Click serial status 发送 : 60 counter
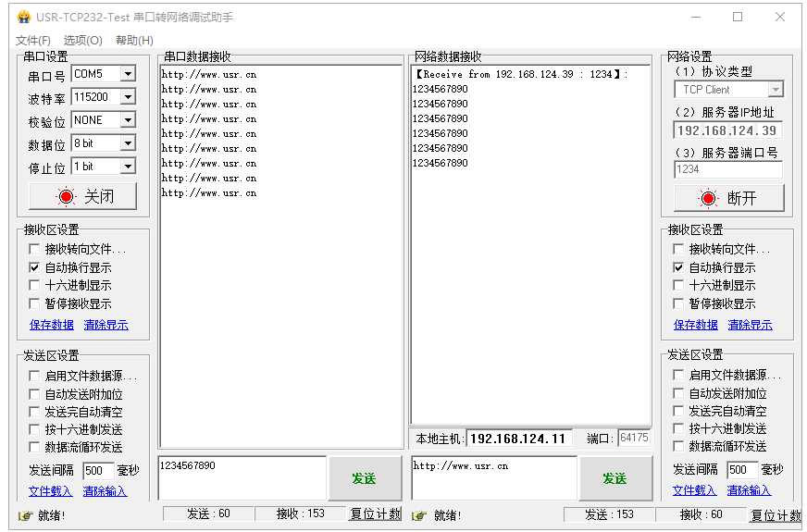 (x=208, y=513)
